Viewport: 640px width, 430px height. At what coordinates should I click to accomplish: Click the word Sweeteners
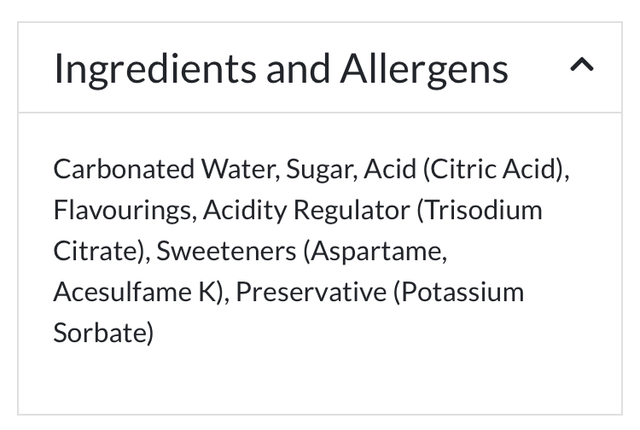[x=226, y=251]
